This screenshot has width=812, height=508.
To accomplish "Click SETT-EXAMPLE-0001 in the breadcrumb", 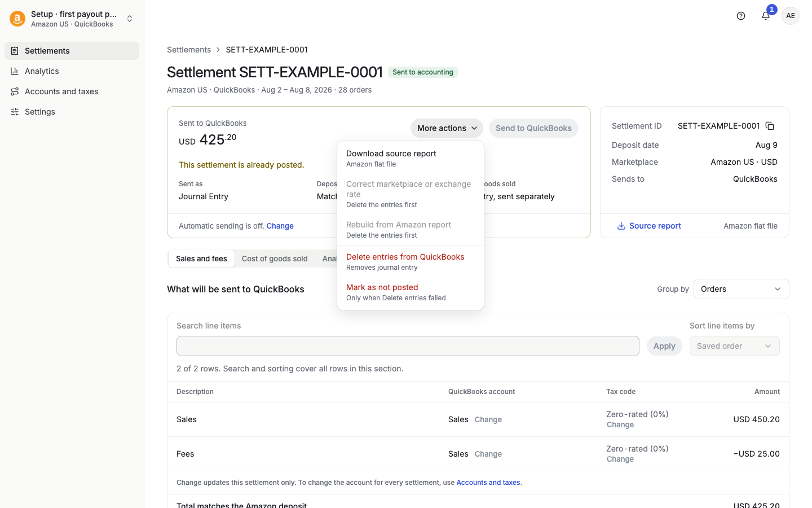I will (x=267, y=50).
